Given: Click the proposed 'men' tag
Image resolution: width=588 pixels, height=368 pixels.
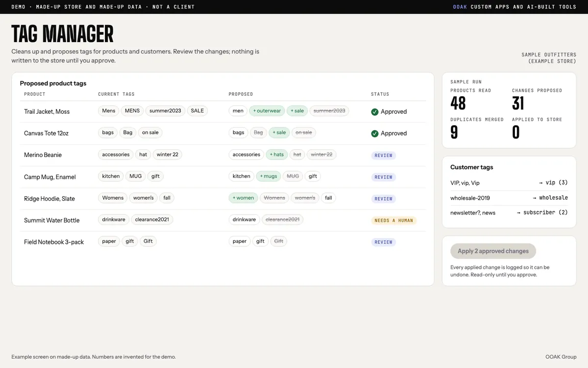Looking at the screenshot, I should pyautogui.click(x=238, y=111).
